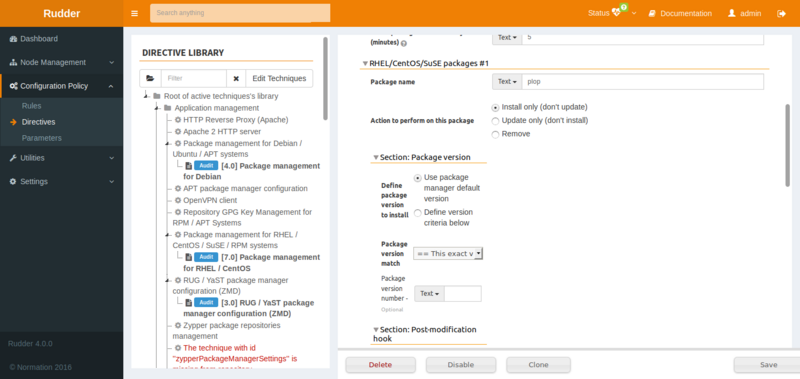Click gear icon of OpenVPN client
This screenshot has height=379, width=800.
(178, 200)
